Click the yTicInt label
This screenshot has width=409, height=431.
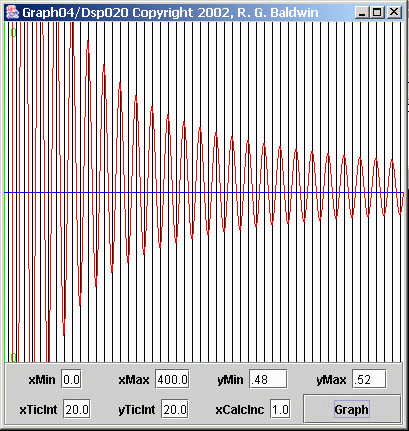point(137,410)
